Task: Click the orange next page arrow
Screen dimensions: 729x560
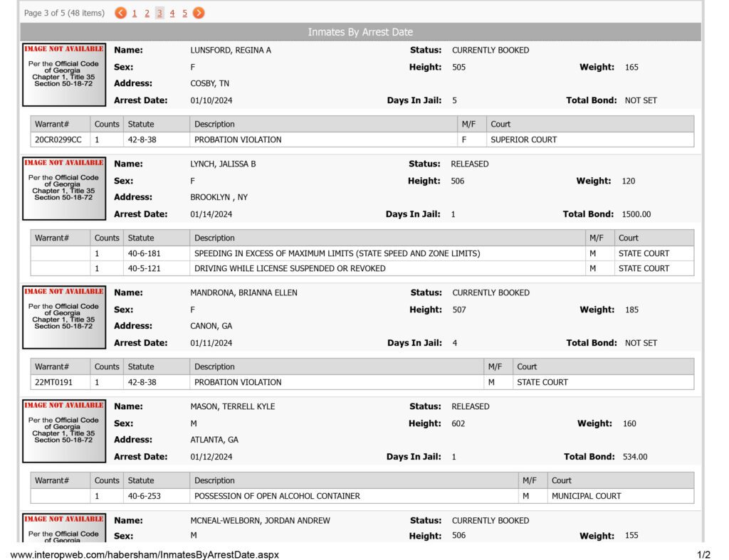Action: coord(199,13)
